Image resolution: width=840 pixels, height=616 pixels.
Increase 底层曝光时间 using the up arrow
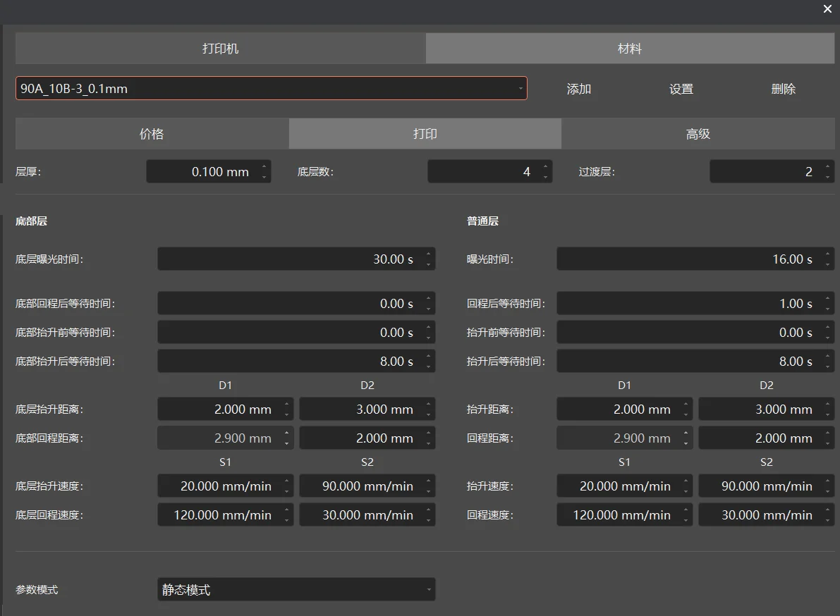pos(428,254)
